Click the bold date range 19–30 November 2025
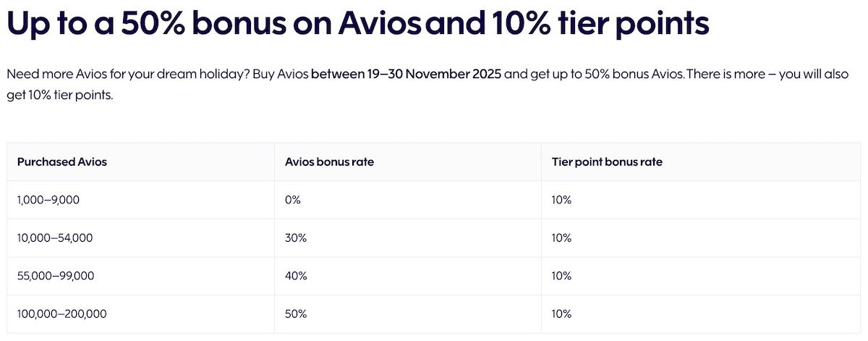This screenshot has width=868, height=341. pos(406,75)
